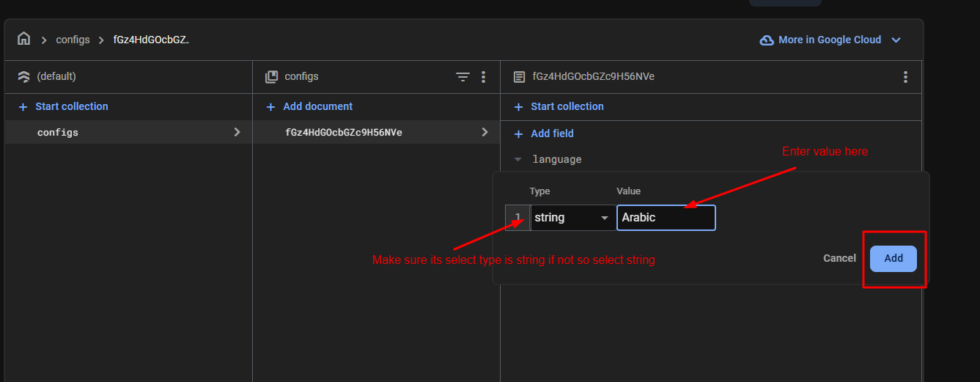
Task: Open the string Type dropdown
Action: [572, 218]
